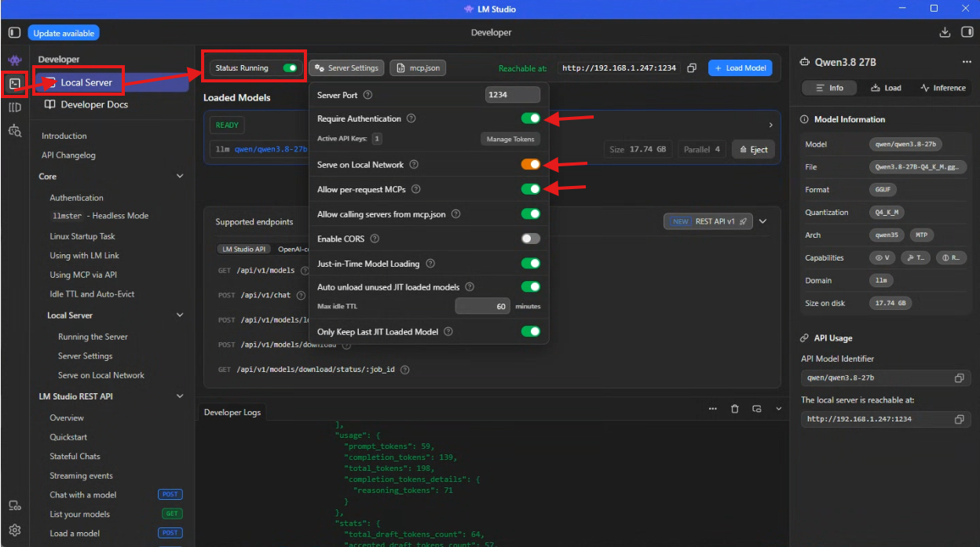
Task: Toggle the right sidebar panel icon
Action: 967,32
